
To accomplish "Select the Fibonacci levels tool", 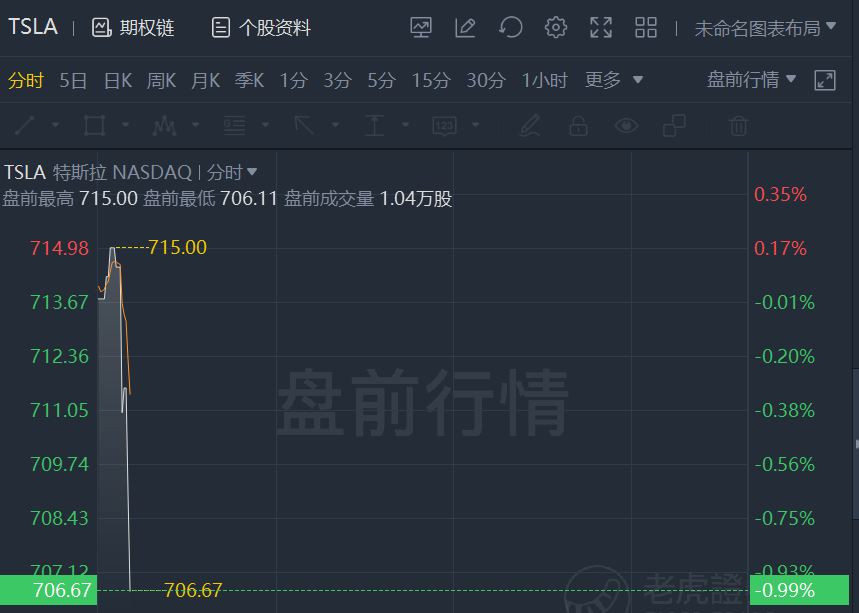I will (234, 125).
